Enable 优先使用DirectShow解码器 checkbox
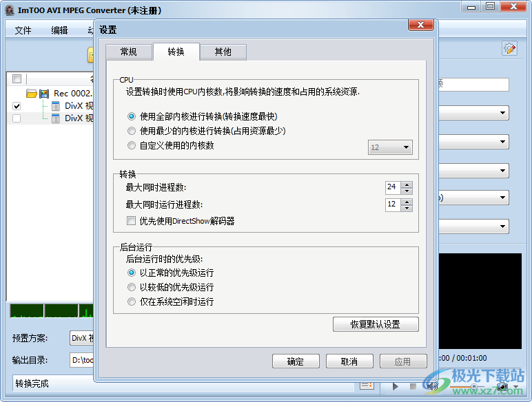532x402 pixels. coord(132,221)
